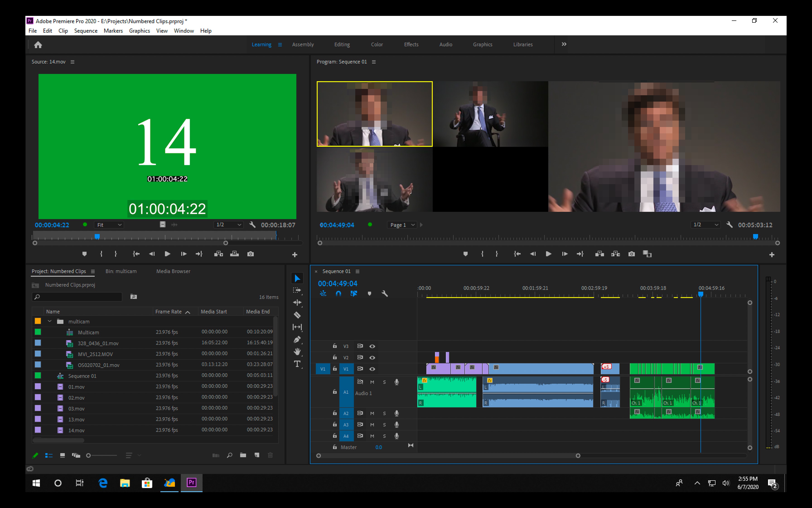Toggle nest insert mode in timeline
Image resolution: width=812 pixels, height=508 pixels.
pos(323,294)
